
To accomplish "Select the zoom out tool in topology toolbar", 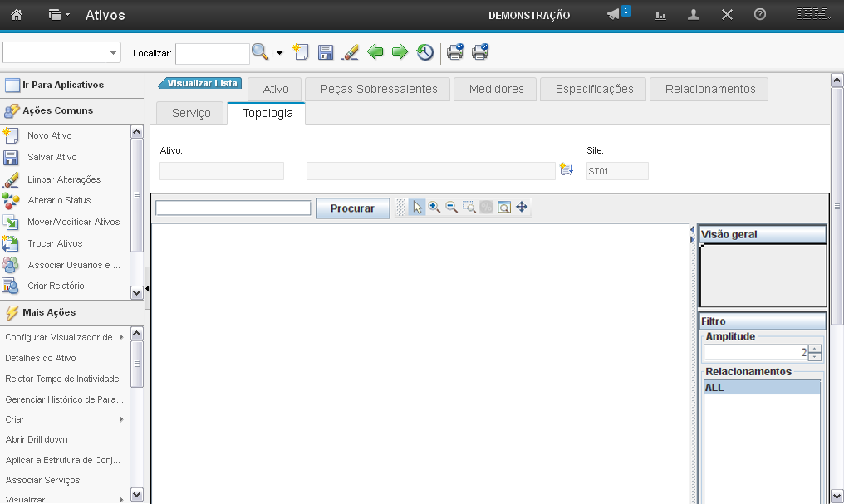I will click(x=452, y=208).
